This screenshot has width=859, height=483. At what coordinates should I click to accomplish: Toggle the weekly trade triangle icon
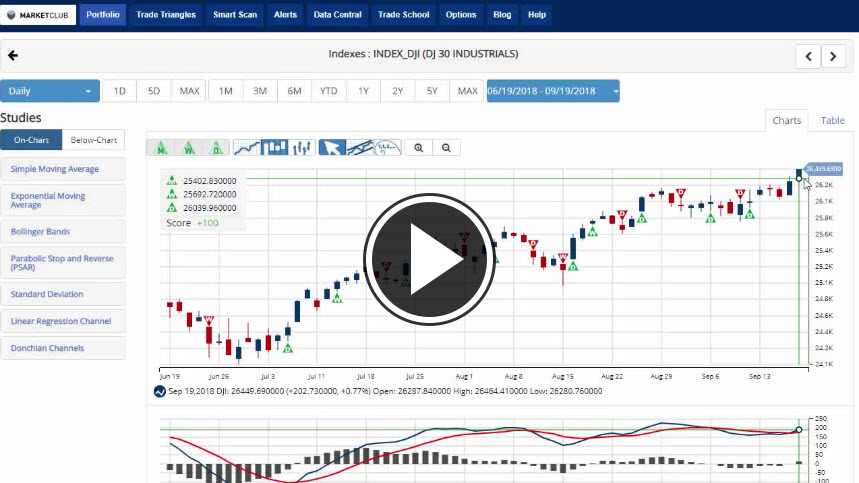click(x=189, y=148)
